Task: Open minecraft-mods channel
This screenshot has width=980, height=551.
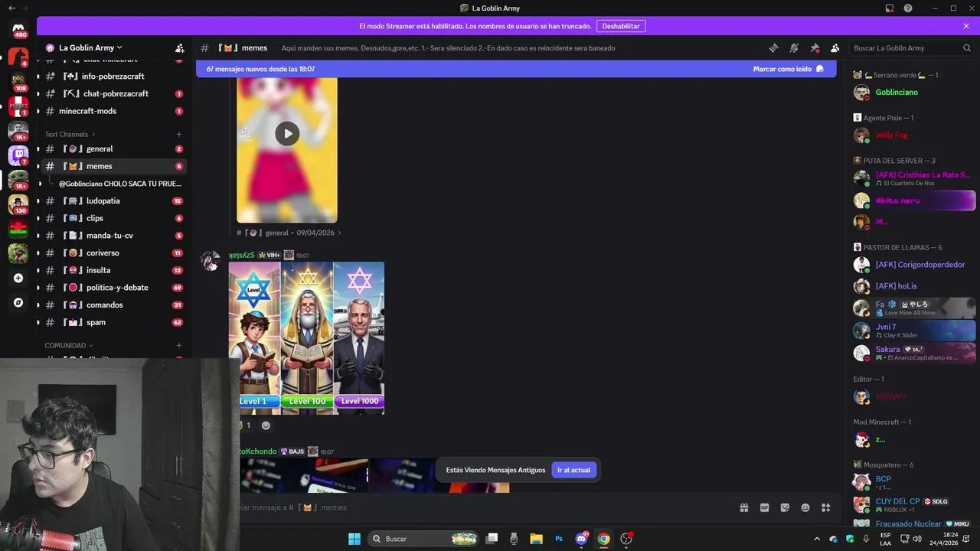Action: pyautogui.click(x=113, y=111)
